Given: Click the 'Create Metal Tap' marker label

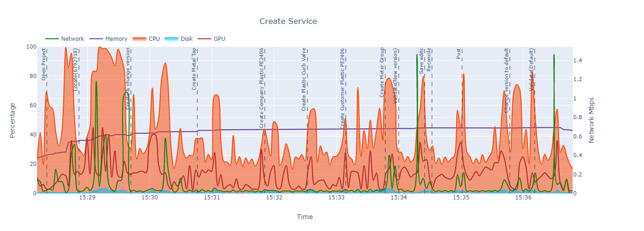Looking at the screenshot, I should (x=194, y=69).
